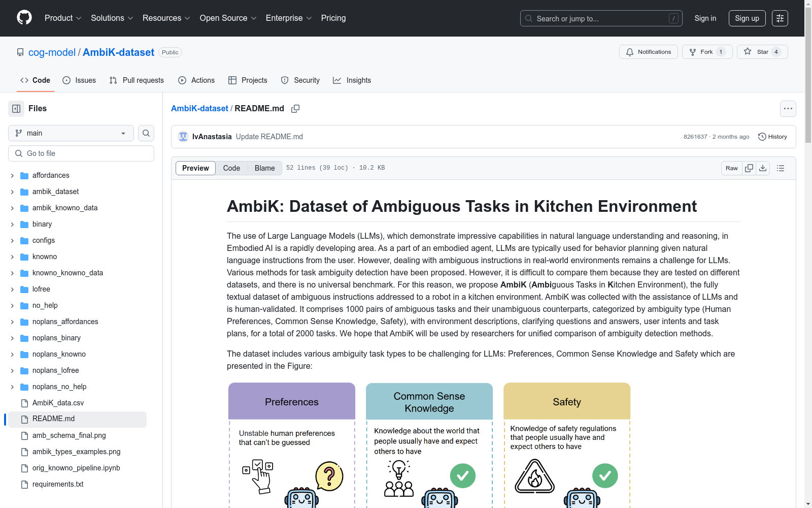Open the cog-model owner link
The image size is (812, 508).
(52, 52)
